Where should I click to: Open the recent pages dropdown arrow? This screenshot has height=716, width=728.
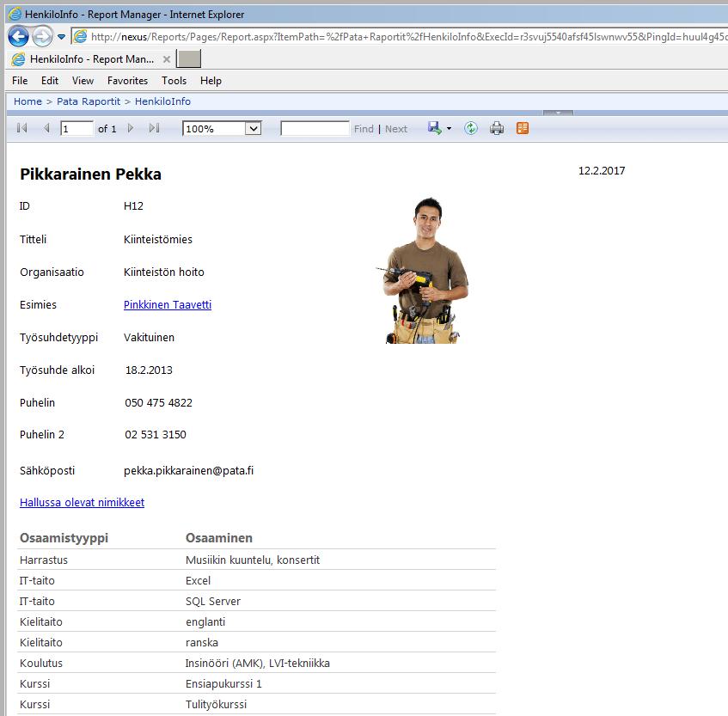click(61, 37)
